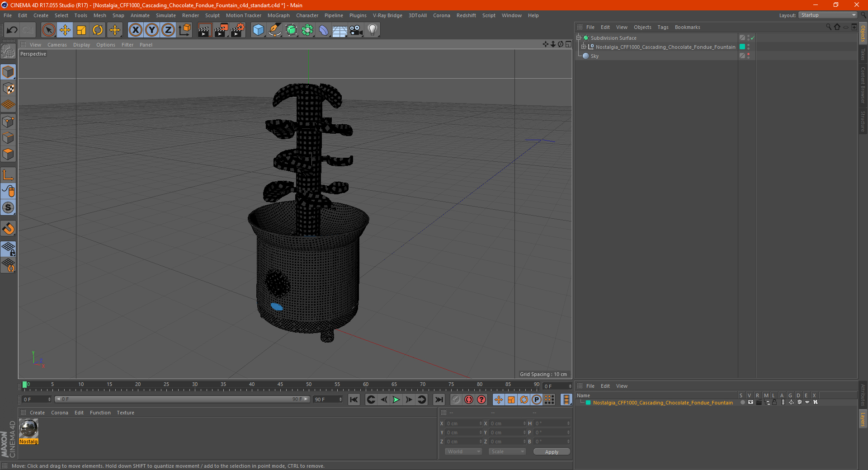The image size is (868, 470).
Task: Open World coordinate mode dropdown
Action: (x=463, y=451)
